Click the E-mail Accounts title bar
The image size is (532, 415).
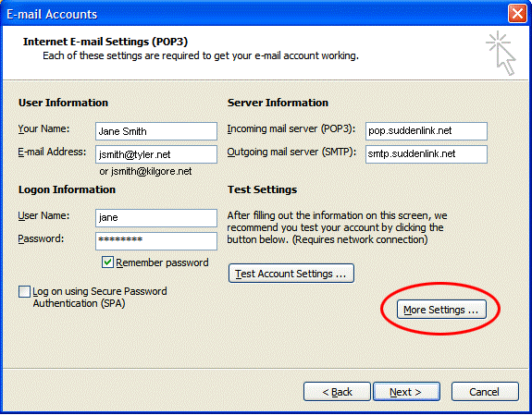click(254, 14)
